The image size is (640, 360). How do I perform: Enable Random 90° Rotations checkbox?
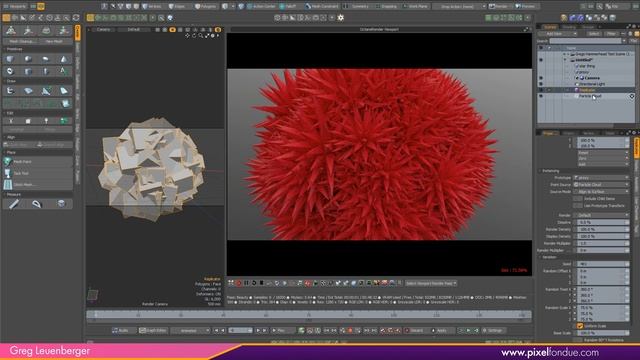click(578, 340)
